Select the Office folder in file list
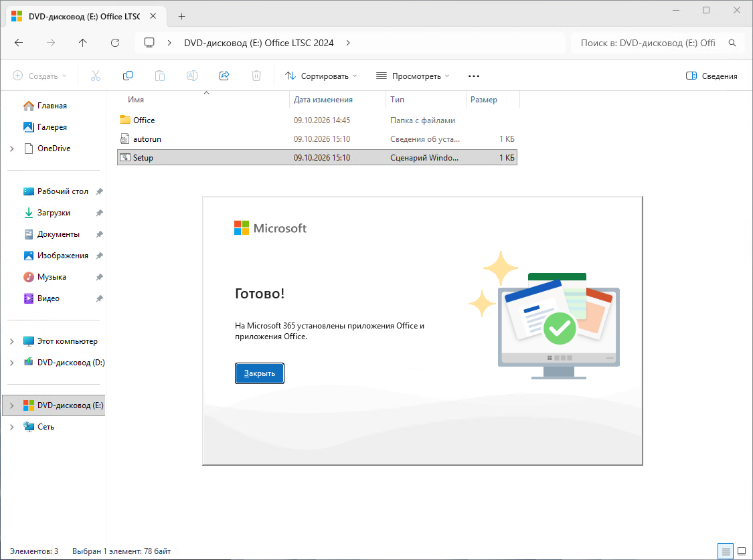This screenshot has width=753, height=560. coord(317,120)
